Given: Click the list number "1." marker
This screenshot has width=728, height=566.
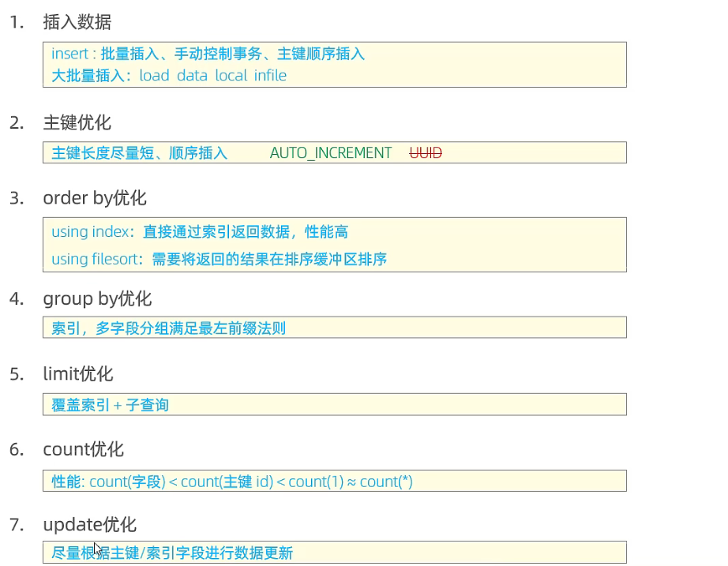Looking at the screenshot, I should coord(17,23).
